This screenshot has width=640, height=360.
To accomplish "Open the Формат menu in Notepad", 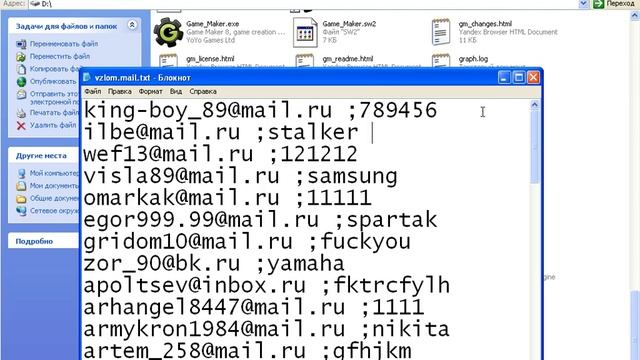I will 151,91.
